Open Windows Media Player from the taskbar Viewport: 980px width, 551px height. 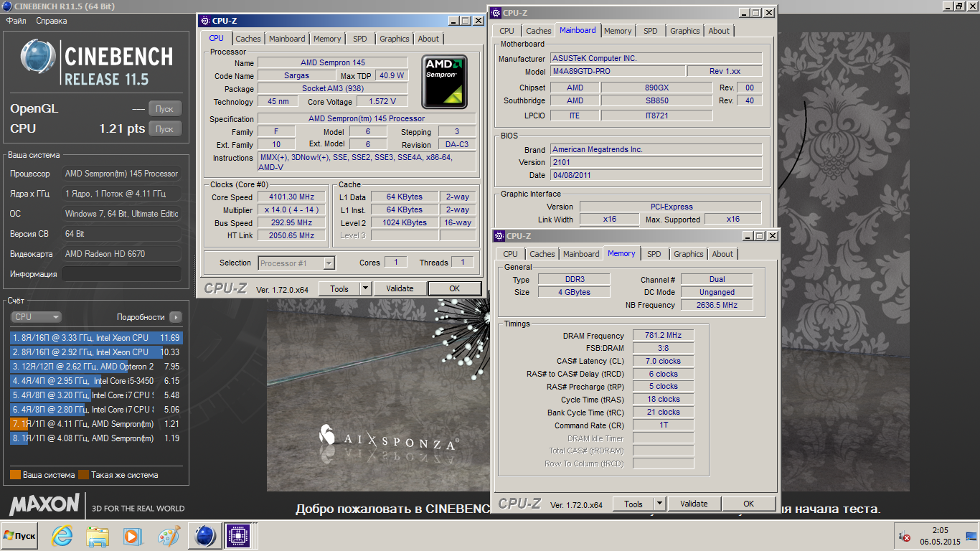click(x=132, y=536)
